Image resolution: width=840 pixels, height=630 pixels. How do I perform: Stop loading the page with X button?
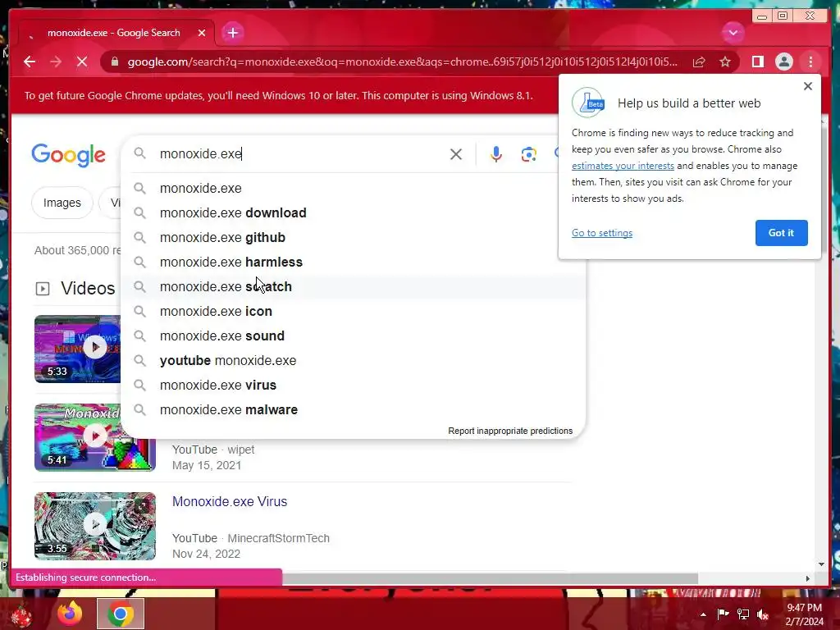pos(82,62)
